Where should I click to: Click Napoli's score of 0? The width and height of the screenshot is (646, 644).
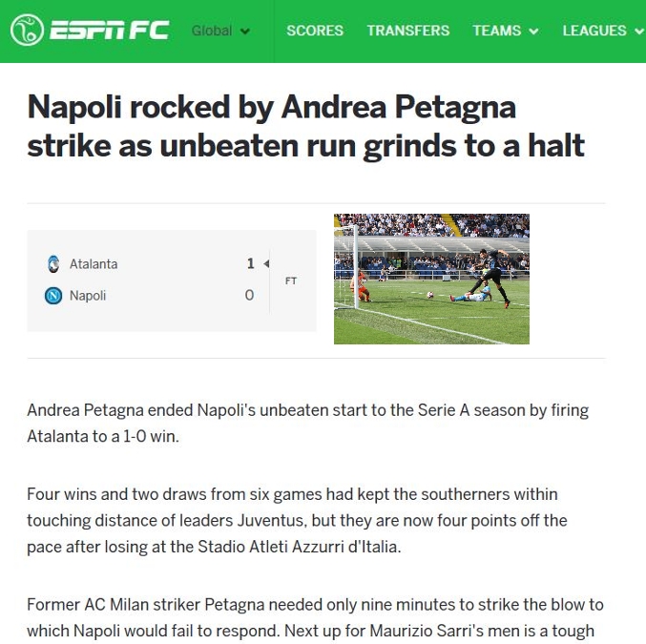250,296
